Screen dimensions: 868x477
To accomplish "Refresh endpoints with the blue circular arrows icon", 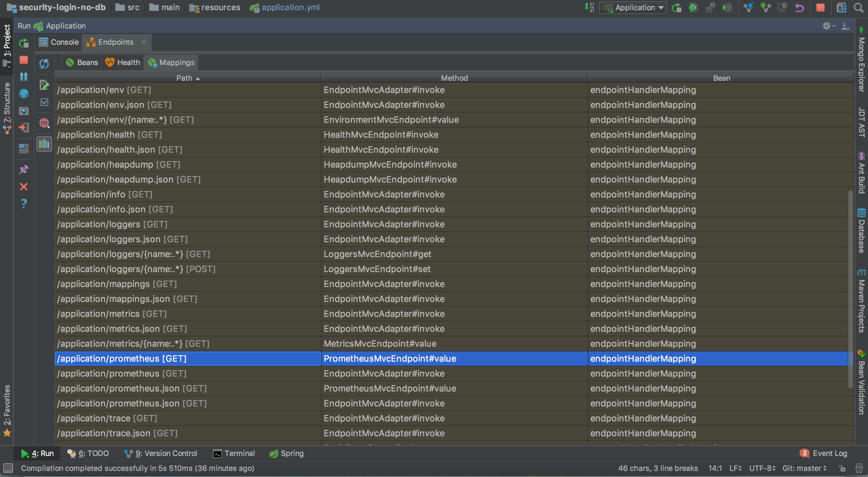I will (44, 63).
